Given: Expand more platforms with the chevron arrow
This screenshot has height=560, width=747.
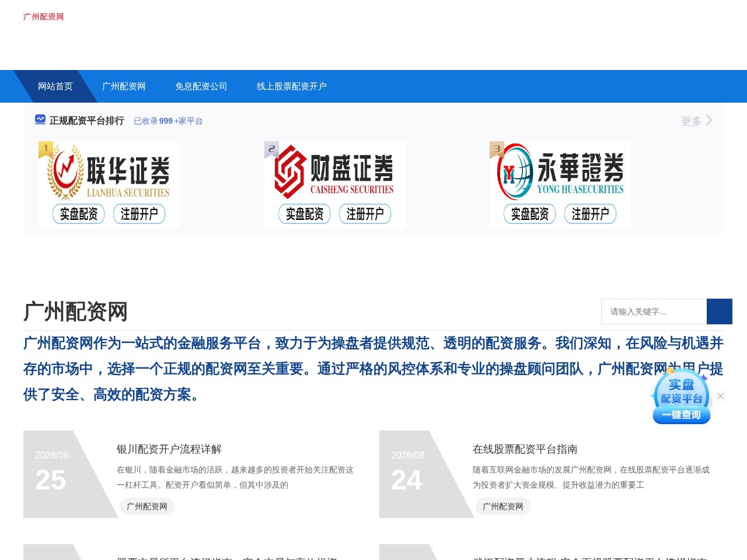Looking at the screenshot, I should point(709,120).
